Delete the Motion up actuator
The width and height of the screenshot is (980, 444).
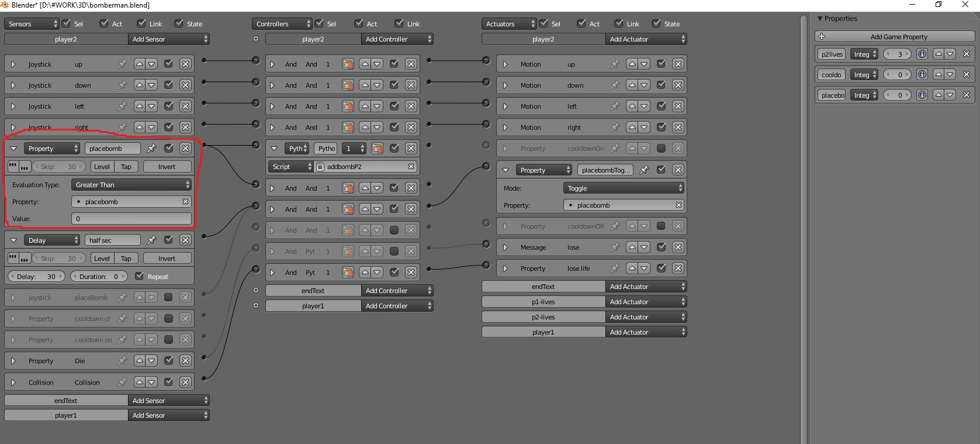click(678, 64)
